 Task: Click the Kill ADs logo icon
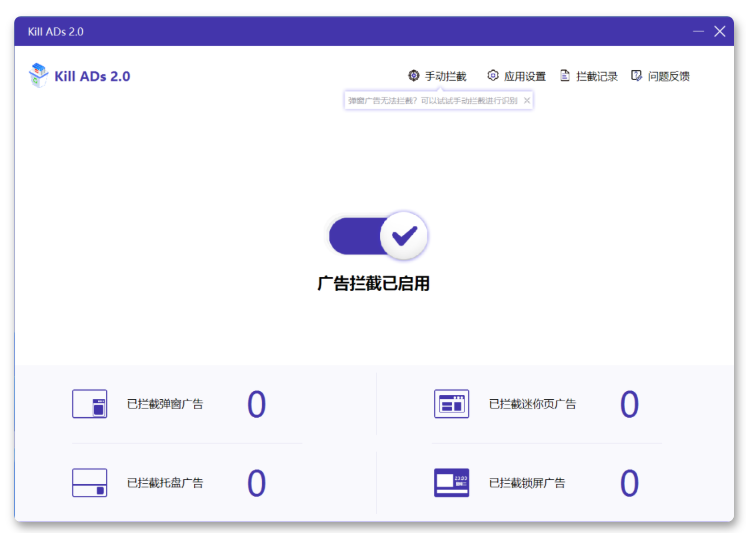[x=38, y=75]
